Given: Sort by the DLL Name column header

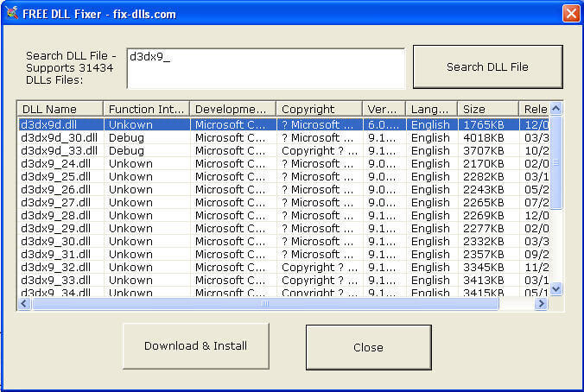Looking at the screenshot, I should tap(60, 109).
